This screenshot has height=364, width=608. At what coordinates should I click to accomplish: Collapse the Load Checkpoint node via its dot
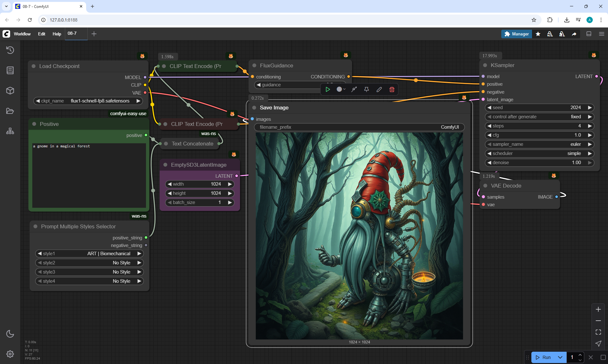pos(34,66)
